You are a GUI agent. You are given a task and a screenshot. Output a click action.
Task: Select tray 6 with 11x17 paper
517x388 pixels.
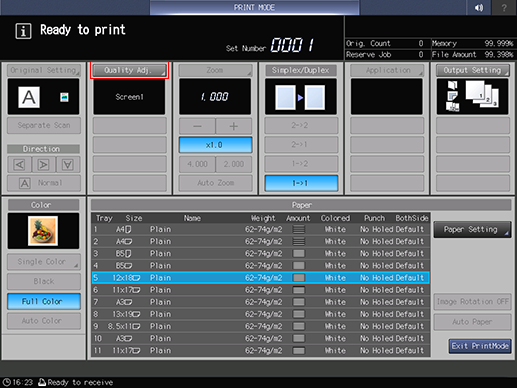pos(261,290)
